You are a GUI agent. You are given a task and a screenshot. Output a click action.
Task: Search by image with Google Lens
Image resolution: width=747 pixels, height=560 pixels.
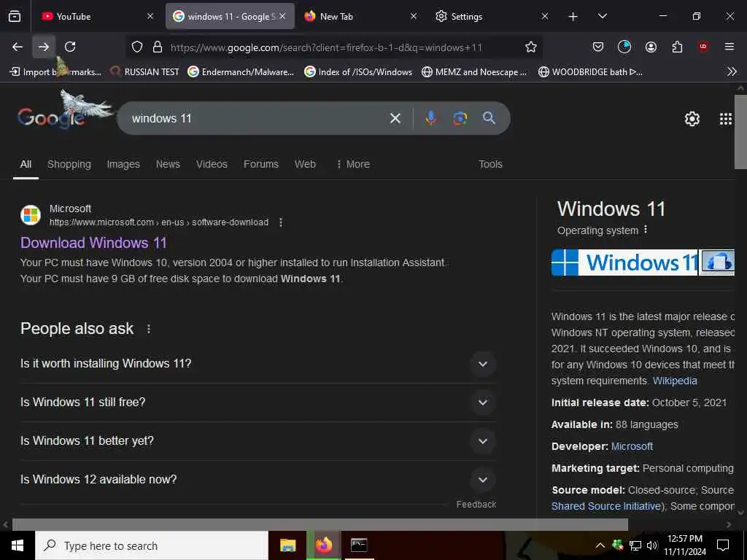[x=460, y=118]
